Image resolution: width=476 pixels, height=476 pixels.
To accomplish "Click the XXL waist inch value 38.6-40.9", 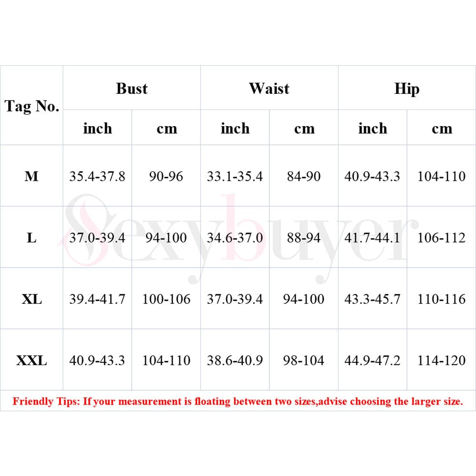I will click(x=235, y=360).
